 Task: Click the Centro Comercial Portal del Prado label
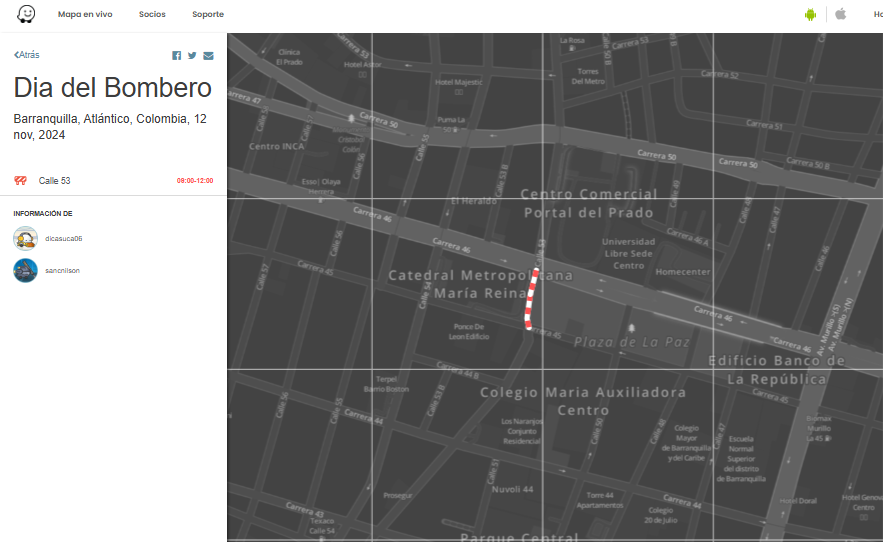[589, 203]
